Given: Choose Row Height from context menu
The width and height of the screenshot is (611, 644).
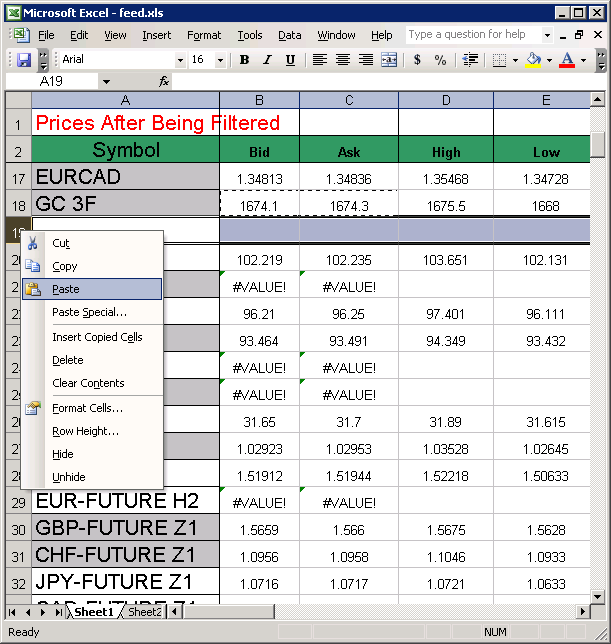Looking at the screenshot, I should coord(92,431).
